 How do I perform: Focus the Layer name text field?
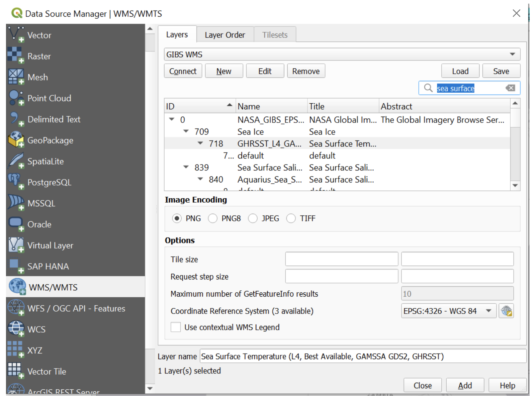pyautogui.click(x=363, y=356)
